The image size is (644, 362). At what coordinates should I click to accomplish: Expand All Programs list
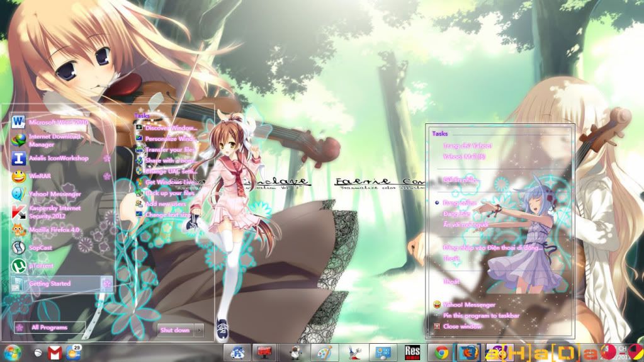tap(50, 327)
